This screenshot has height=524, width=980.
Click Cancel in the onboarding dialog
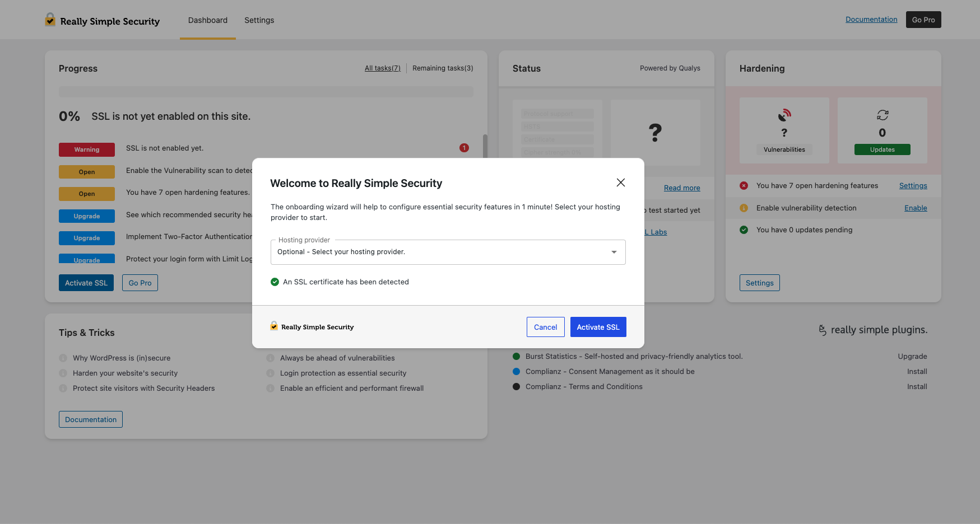(545, 327)
